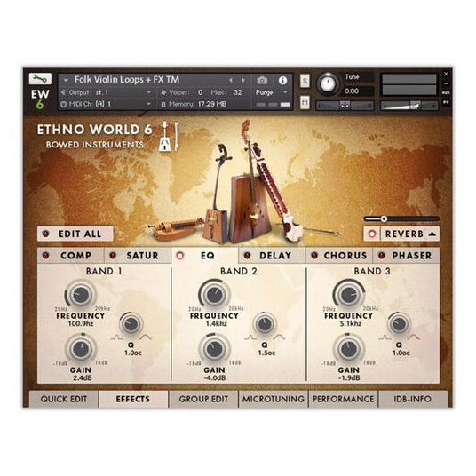Toggle the Reverb on/off circle
476x476 pixels.
coord(372,234)
